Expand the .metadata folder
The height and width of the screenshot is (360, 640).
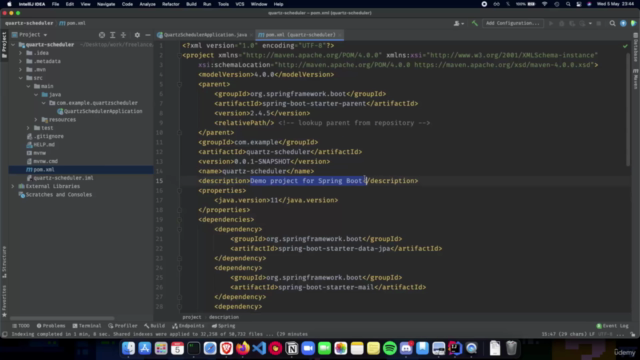pos(20,61)
